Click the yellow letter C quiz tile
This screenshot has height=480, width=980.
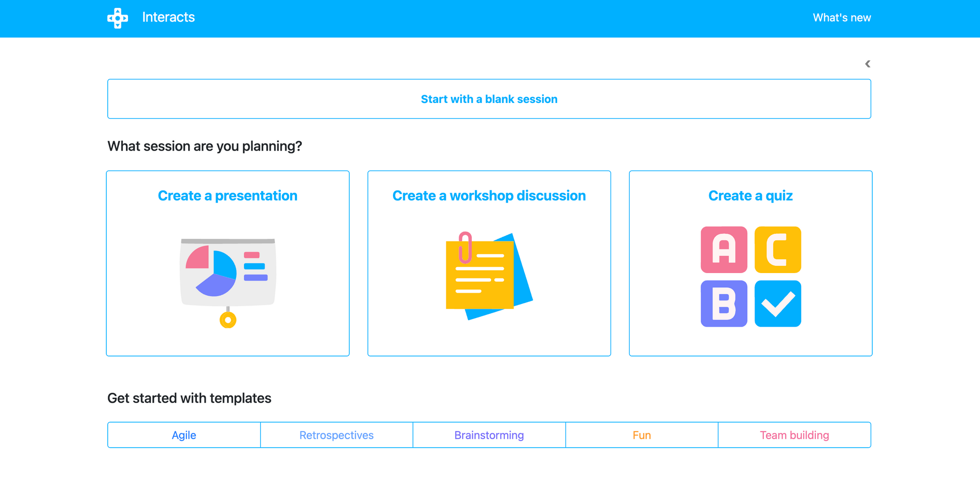click(x=778, y=250)
